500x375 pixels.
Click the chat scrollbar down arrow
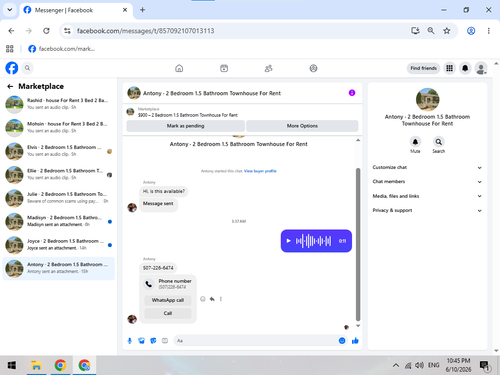(358, 326)
